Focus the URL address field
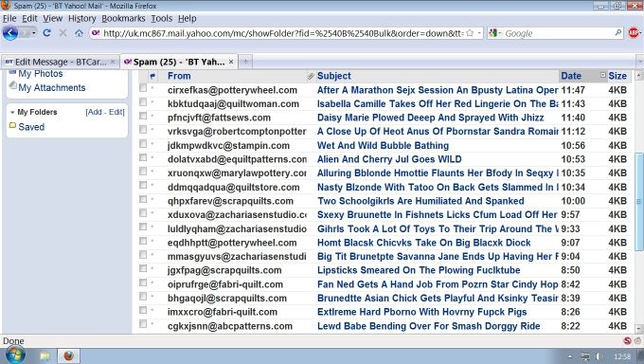The height and width of the screenshot is (364, 644). (x=283, y=33)
